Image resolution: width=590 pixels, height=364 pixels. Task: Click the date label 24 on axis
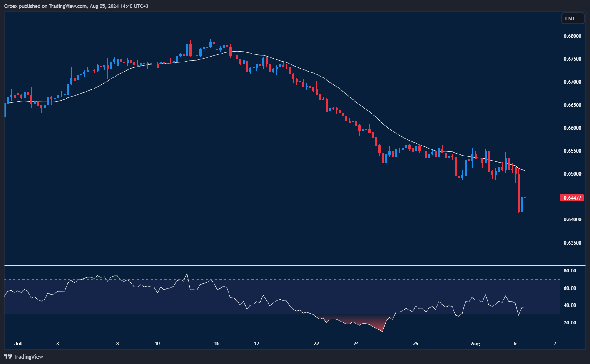pyautogui.click(x=356, y=344)
